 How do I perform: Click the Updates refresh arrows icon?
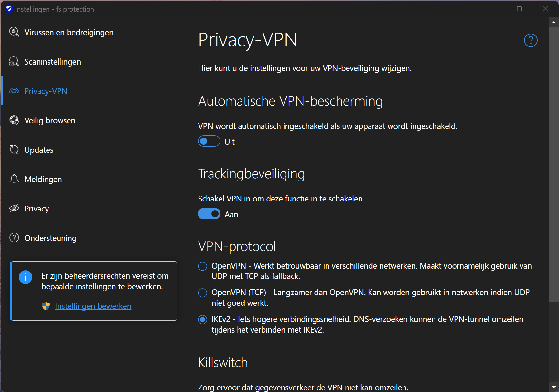14,150
